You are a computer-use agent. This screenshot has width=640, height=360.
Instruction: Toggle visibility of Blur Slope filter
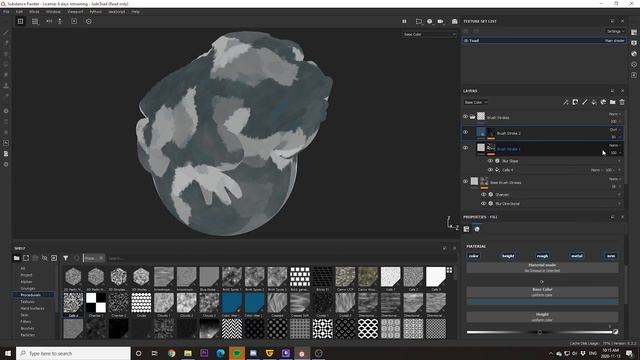490,161
